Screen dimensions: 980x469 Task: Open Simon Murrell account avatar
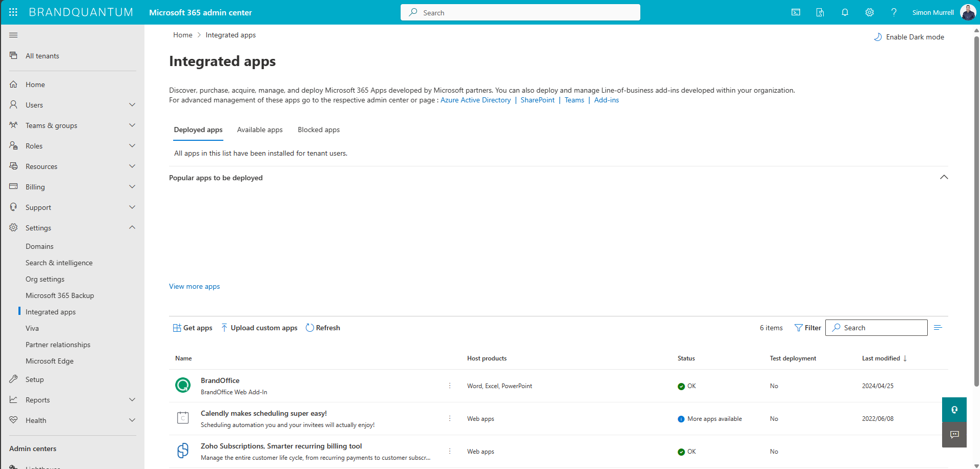tap(968, 12)
